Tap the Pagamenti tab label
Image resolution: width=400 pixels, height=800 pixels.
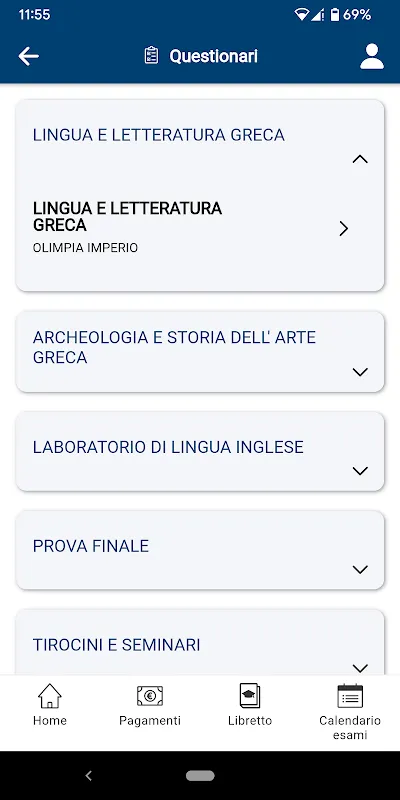point(150,720)
